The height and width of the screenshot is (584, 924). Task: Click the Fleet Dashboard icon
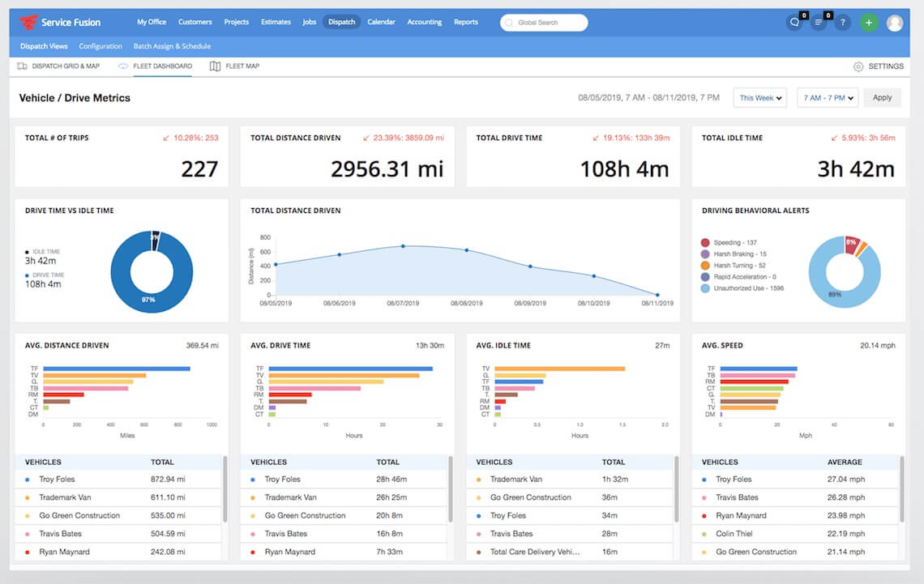123,66
